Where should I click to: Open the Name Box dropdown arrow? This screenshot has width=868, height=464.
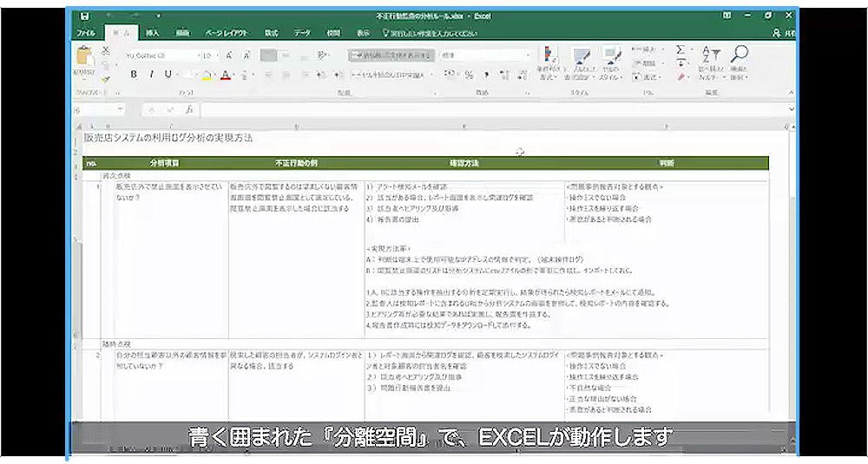[120, 110]
